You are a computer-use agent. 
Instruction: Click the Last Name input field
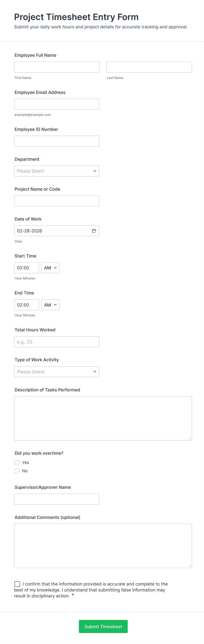click(x=149, y=67)
